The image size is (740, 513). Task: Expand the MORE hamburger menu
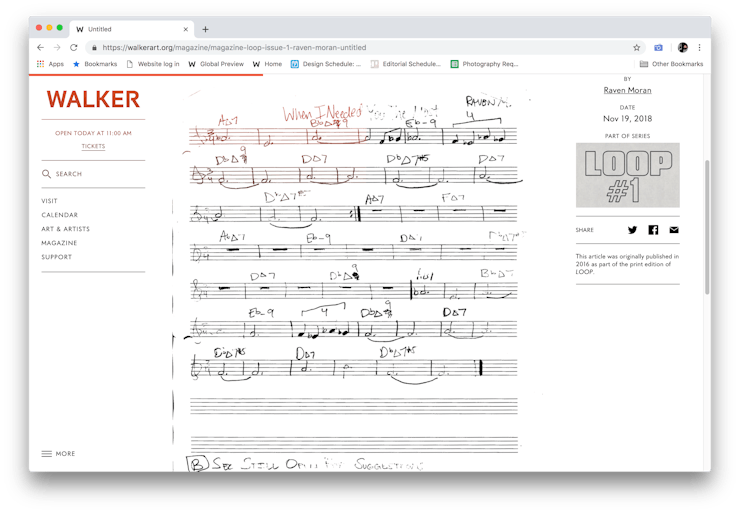[58, 454]
